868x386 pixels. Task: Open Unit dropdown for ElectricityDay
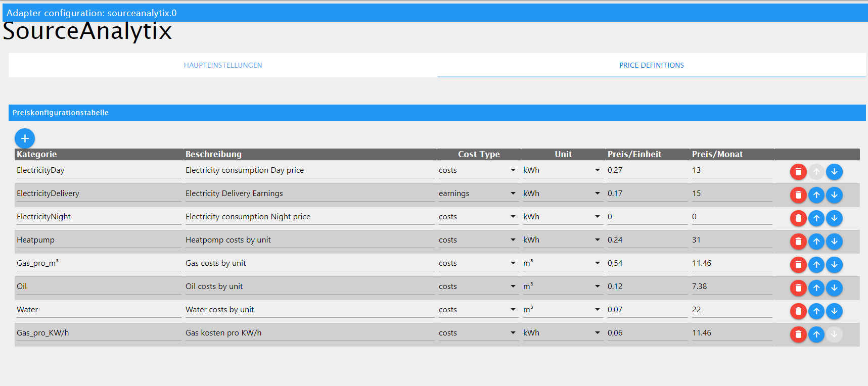(563, 170)
